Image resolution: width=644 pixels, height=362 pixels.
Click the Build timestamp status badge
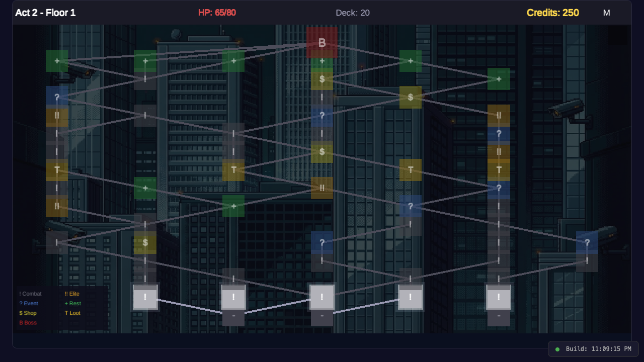[593, 349]
